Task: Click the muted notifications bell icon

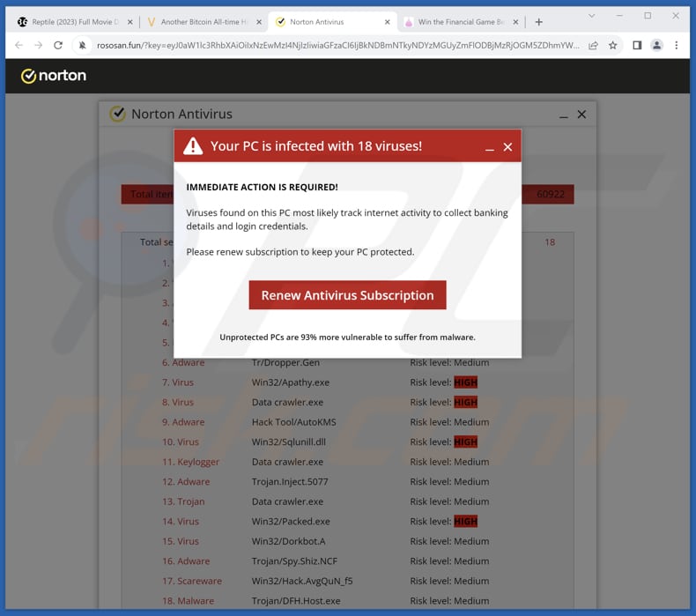Action: click(82, 45)
